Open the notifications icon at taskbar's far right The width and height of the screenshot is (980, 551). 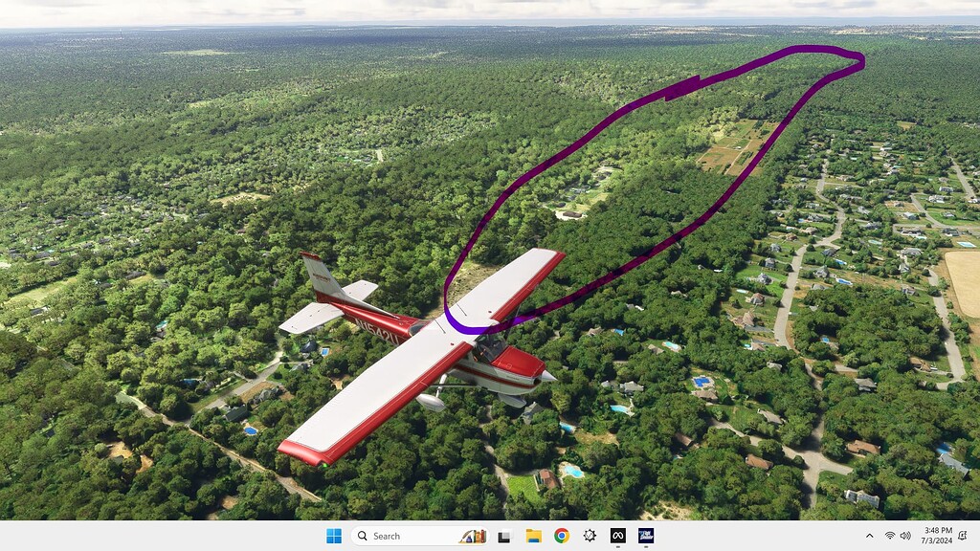(x=962, y=537)
